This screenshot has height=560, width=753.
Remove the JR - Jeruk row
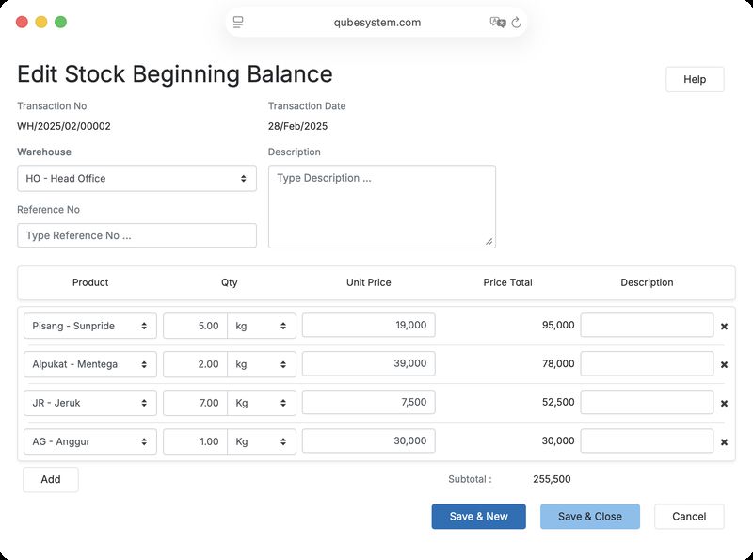724,404
